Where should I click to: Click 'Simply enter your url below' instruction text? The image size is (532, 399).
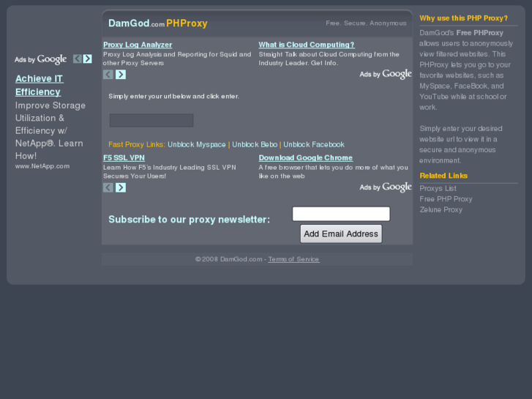(173, 96)
